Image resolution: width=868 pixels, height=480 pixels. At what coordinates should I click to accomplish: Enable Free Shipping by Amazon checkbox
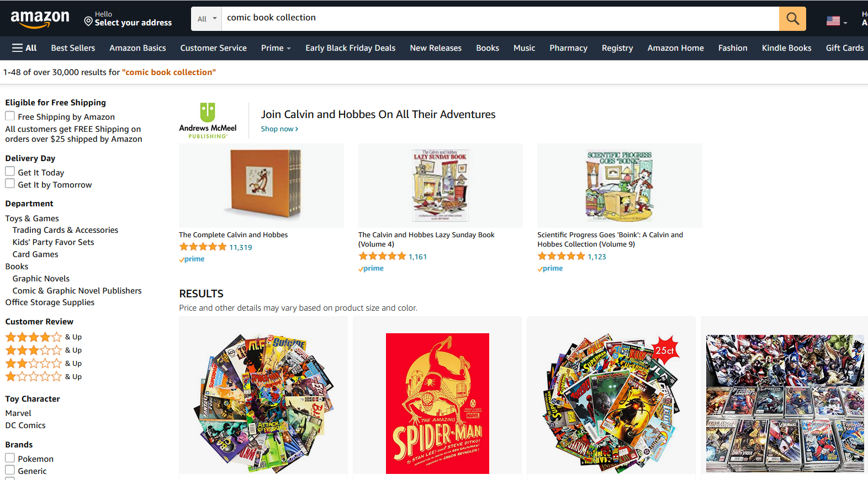pos(10,116)
